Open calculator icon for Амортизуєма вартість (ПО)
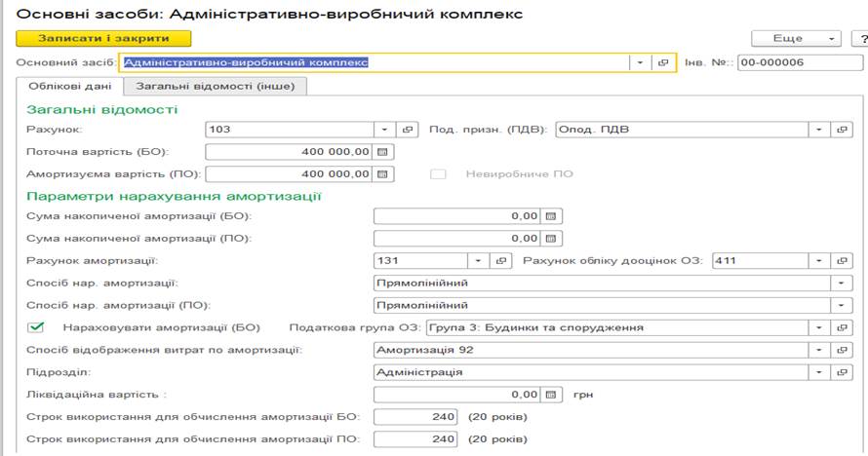 [383, 174]
